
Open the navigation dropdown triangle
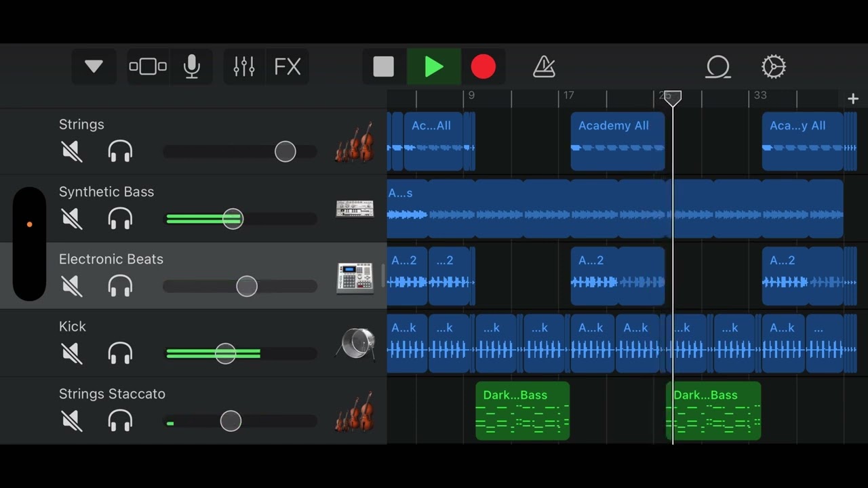click(x=94, y=66)
